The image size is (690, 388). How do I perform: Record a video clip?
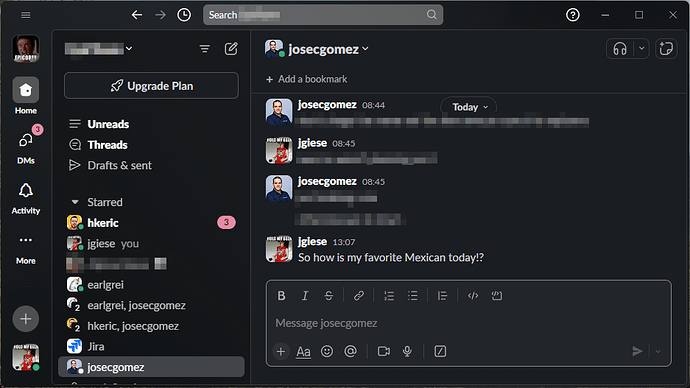click(384, 351)
